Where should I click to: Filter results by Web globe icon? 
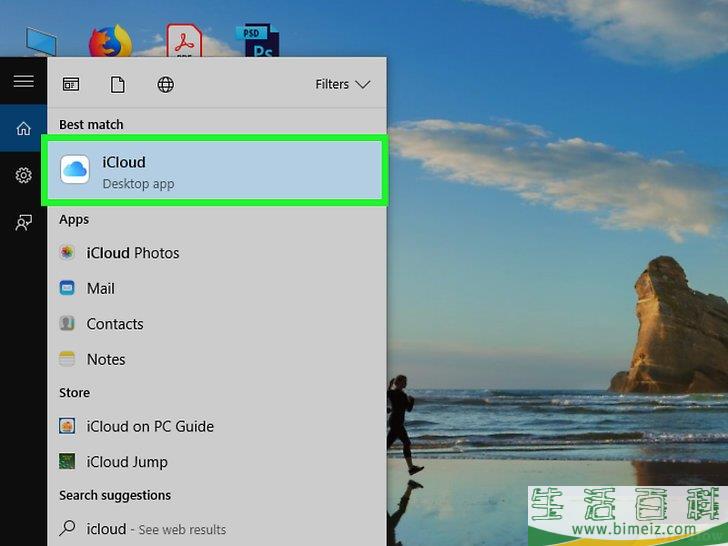(166, 84)
